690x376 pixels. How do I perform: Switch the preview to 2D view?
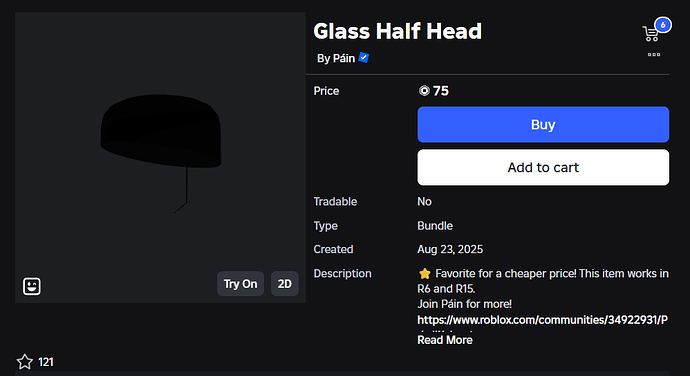click(x=284, y=284)
